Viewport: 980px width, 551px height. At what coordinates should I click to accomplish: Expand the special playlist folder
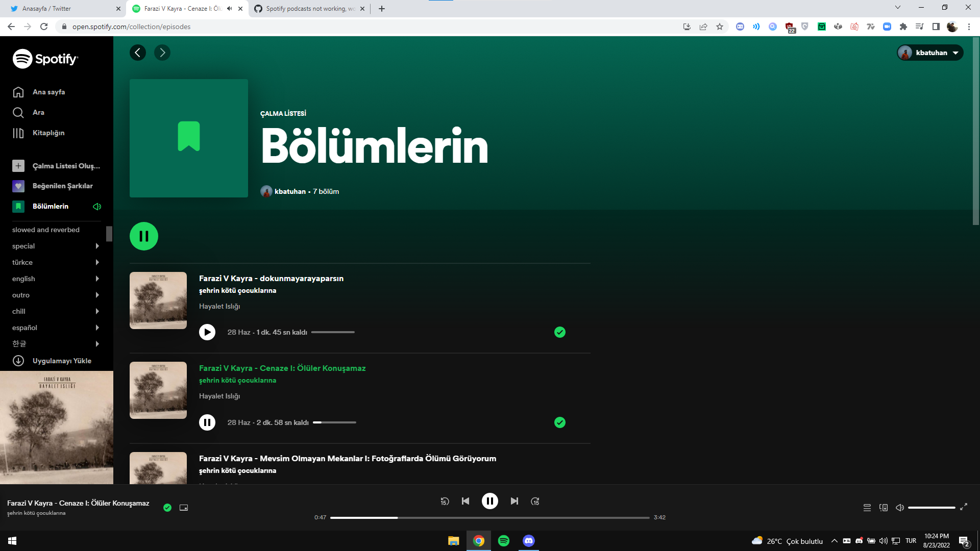pos(97,246)
